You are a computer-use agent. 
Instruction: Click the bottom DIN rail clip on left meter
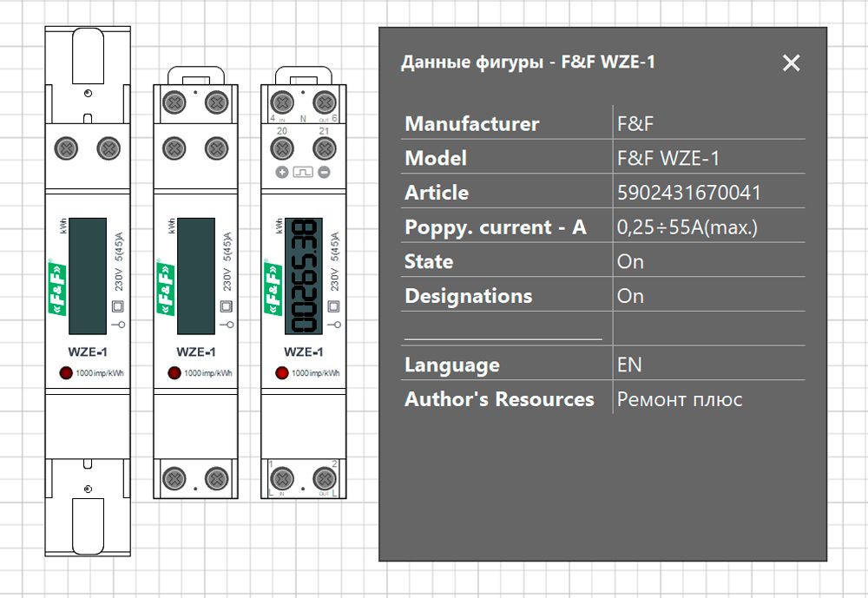pyautogui.click(x=88, y=526)
